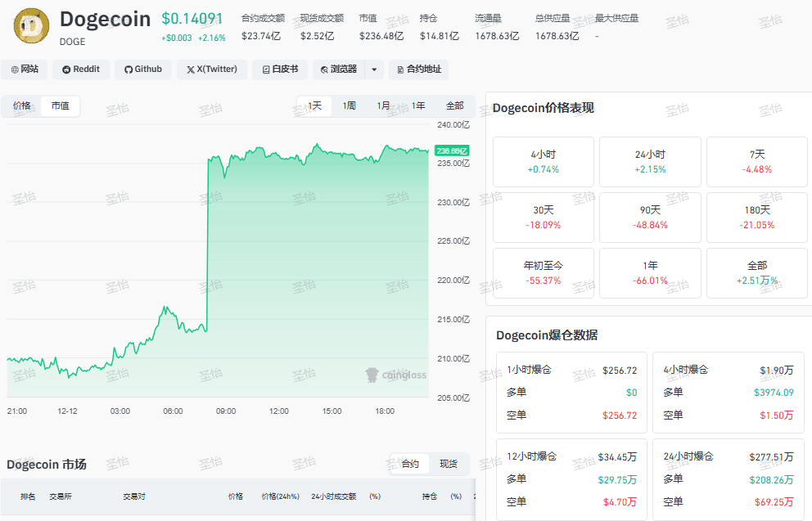Click the 1小时爆仓 value $256.72
Screen dimensions: 812x521
pyautogui.click(x=620, y=371)
